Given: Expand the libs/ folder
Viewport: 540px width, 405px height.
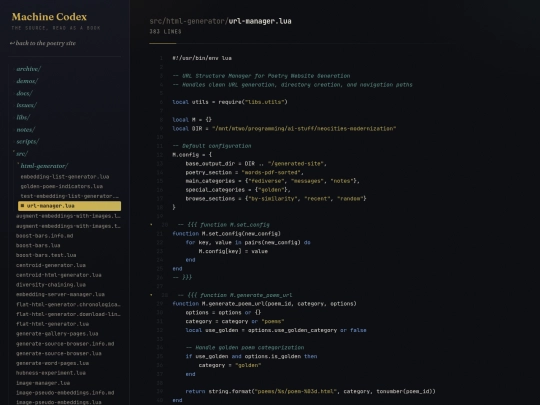Looking at the screenshot, I should [x=23, y=117].
